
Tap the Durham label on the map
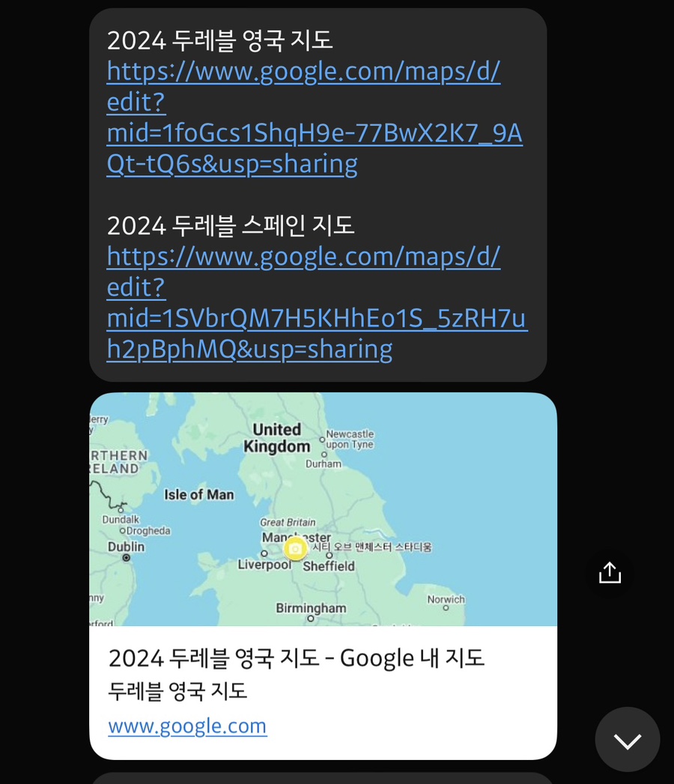tap(324, 464)
